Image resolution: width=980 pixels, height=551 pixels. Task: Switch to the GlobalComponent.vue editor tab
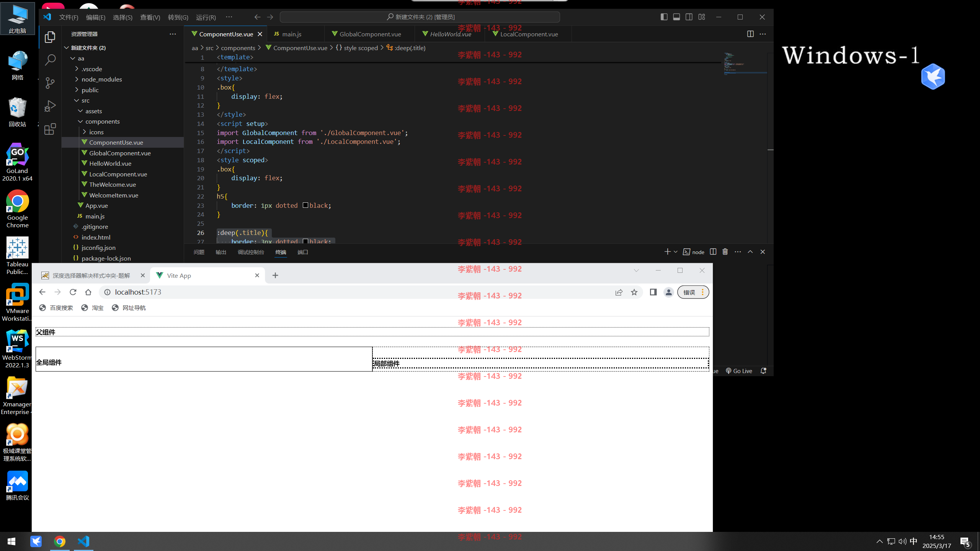coord(369,34)
